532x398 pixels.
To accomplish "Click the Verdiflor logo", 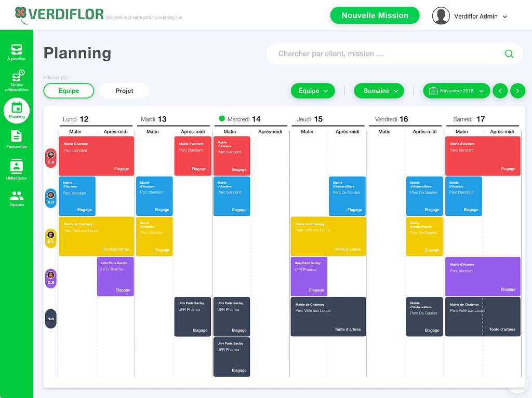I will click(59, 14).
